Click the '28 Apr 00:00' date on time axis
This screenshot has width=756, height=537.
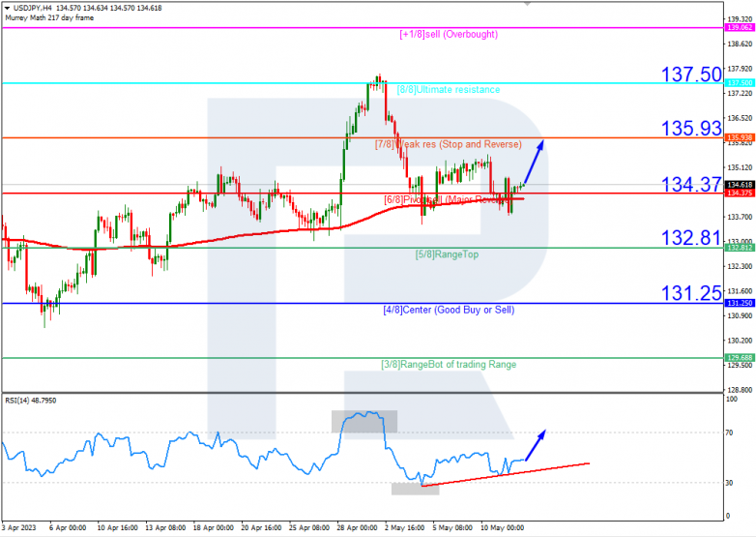(x=358, y=528)
